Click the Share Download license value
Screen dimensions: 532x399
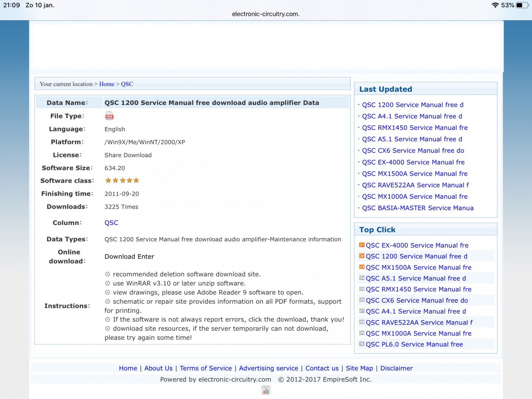tap(128, 155)
